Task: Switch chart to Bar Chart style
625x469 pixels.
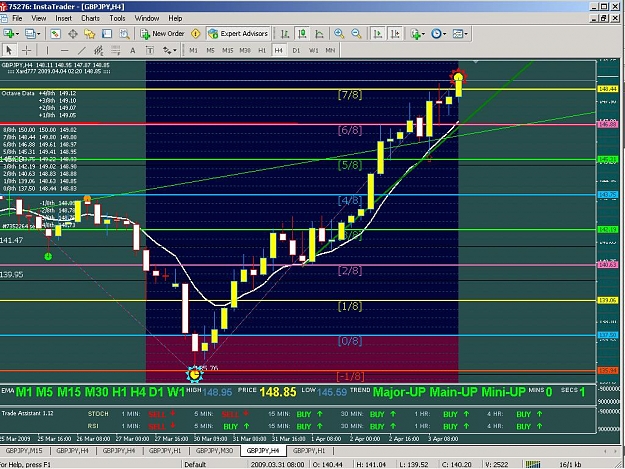Action: [x=285, y=34]
